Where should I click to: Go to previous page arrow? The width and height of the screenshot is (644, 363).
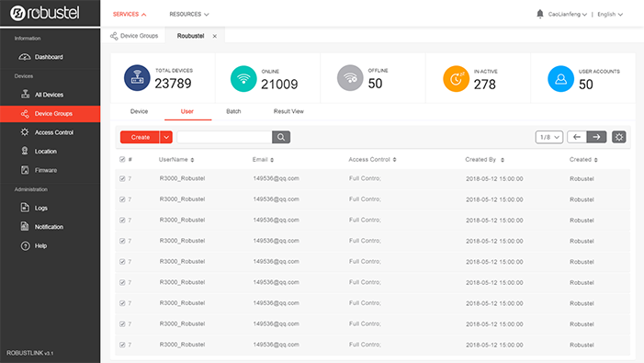coord(577,137)
